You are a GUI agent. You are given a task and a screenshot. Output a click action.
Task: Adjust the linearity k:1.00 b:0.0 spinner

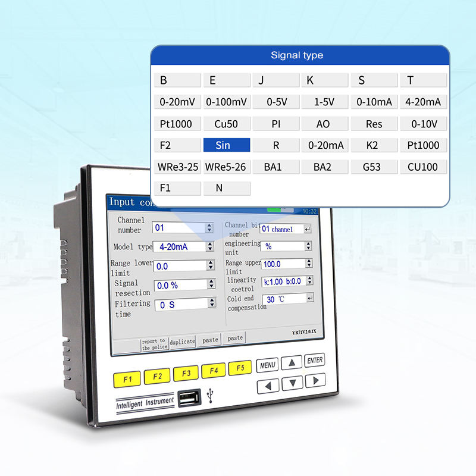coord(309,280)
